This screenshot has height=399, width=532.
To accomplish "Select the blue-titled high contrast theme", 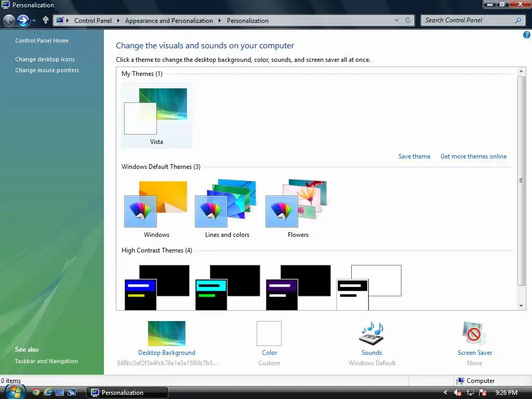I will click(157, 287).
